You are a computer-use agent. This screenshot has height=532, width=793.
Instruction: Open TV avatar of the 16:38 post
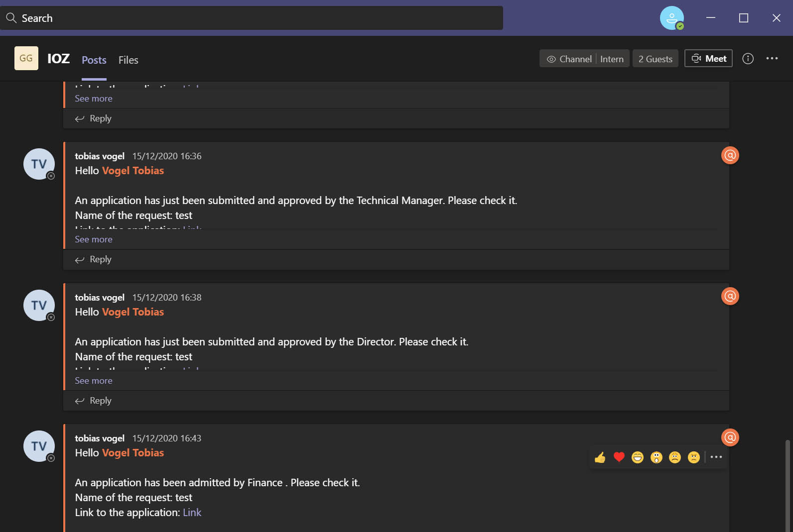click(39, 305)
